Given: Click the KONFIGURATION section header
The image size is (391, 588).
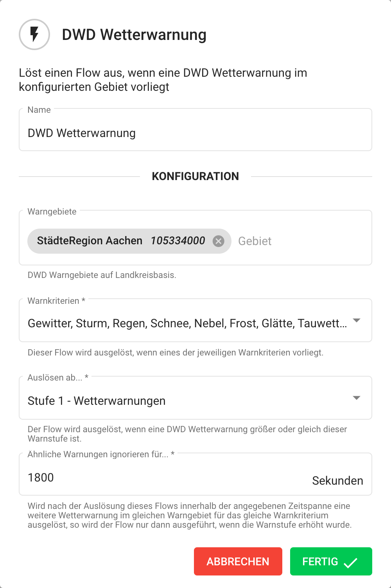Looking at the screenshot, I should pos(195,177).
